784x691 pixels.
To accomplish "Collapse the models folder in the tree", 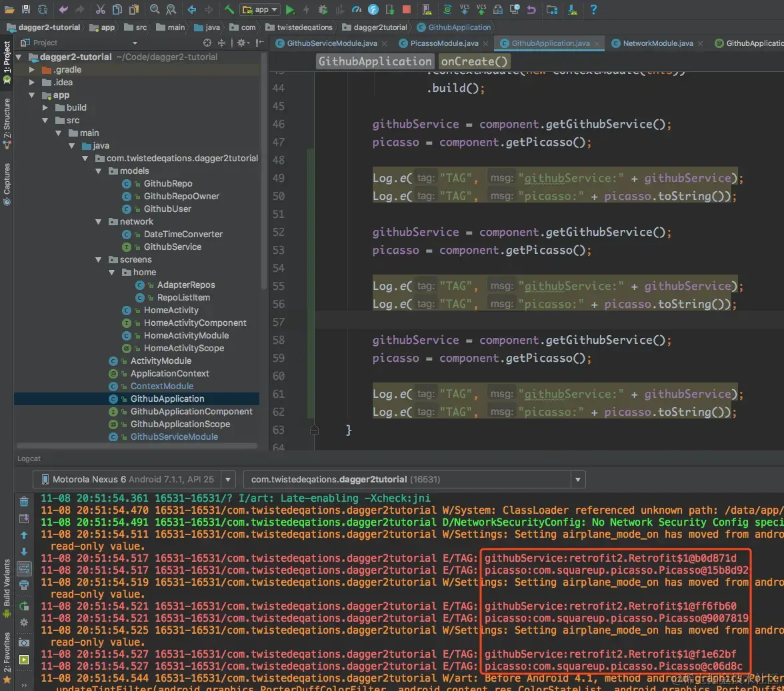I will click(99, 171).
